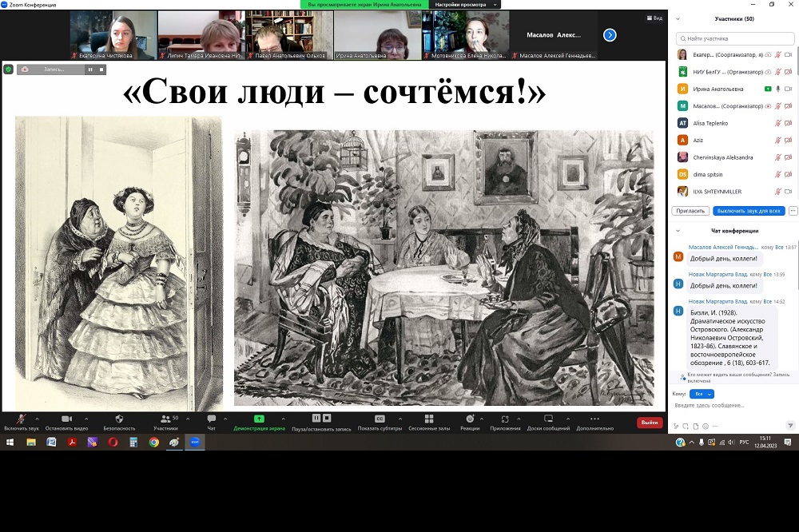Show subtitles with the CC icon
Viewport: 799px width, 532px height.
380,419
